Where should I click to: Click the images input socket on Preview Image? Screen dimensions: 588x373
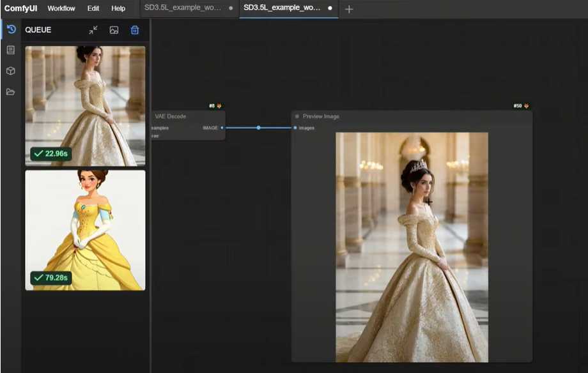click(x=295, y=128)
